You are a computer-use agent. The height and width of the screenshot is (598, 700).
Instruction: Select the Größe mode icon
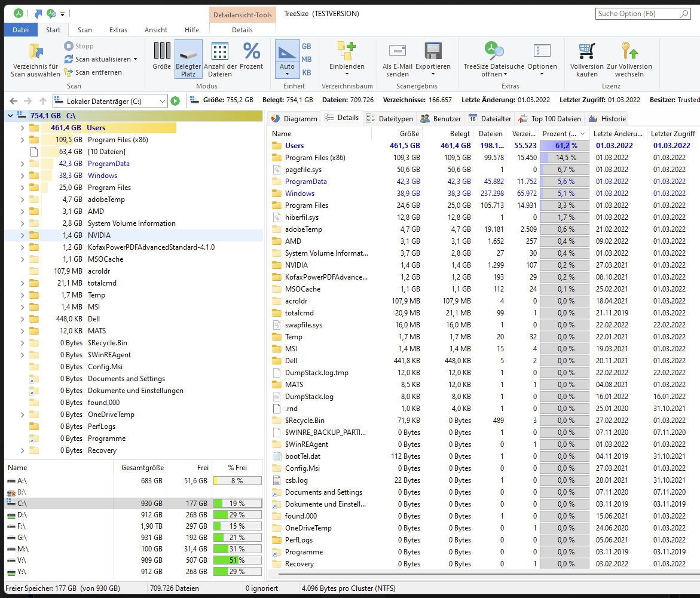[161, 50]
